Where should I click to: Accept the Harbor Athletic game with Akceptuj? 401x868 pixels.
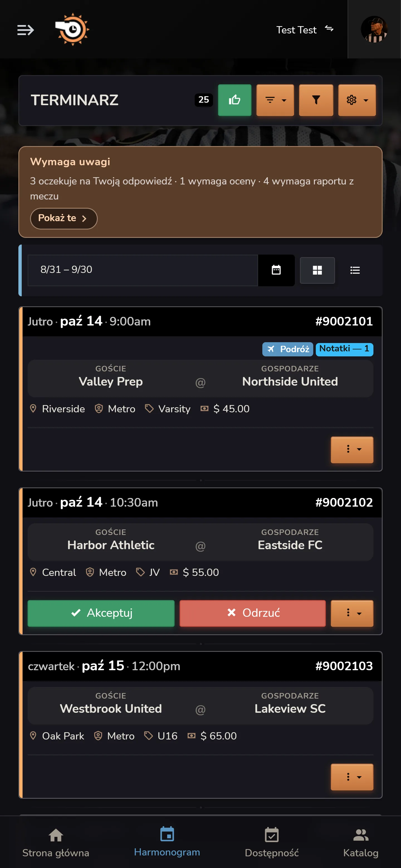click(101, 613)
